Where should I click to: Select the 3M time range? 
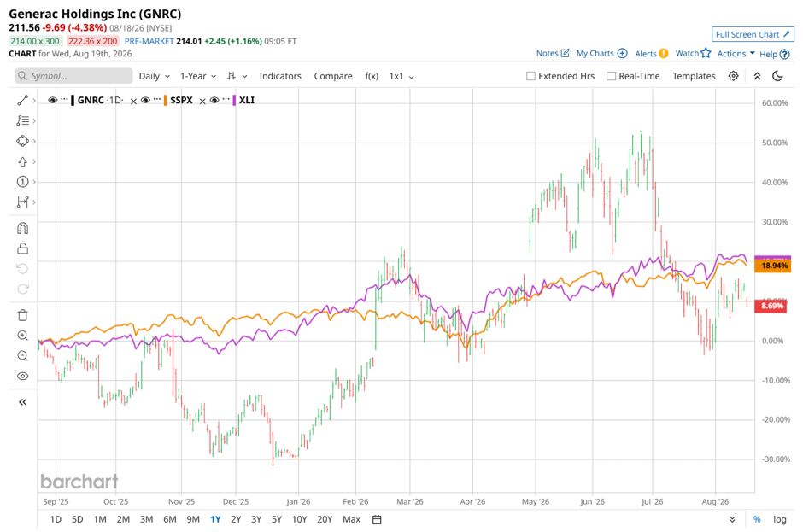(x=146, y=520)
